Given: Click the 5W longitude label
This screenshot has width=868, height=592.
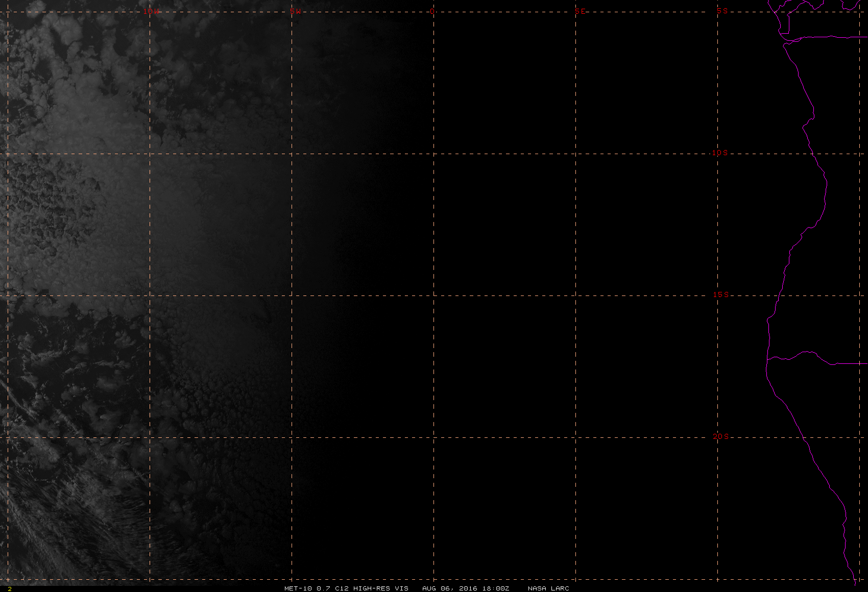Looking at the screenshot, I should click(295, 11).
